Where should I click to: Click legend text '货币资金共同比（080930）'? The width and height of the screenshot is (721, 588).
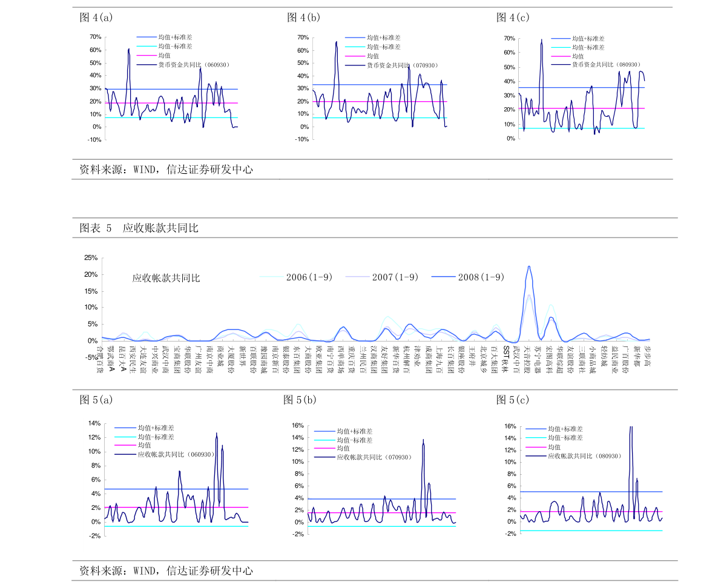click(x=606, y=64)
